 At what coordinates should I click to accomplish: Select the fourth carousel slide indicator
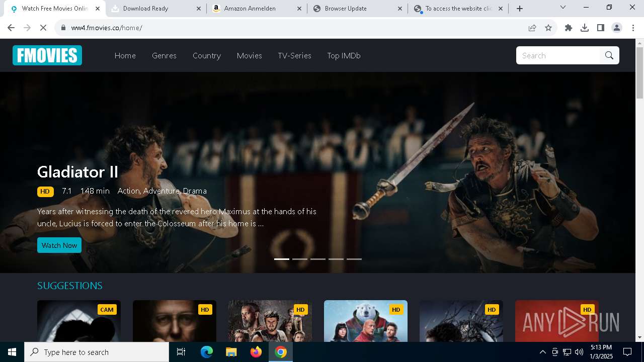(336, 259)
